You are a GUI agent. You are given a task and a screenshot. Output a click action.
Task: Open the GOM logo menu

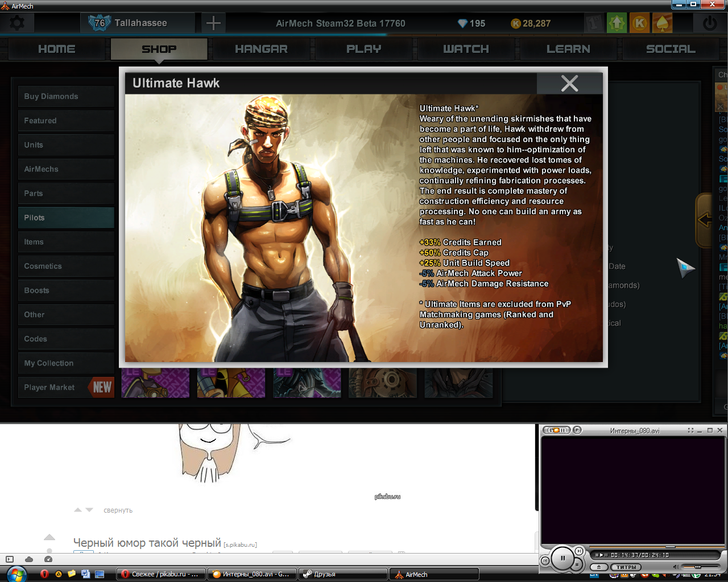[557, 430]
